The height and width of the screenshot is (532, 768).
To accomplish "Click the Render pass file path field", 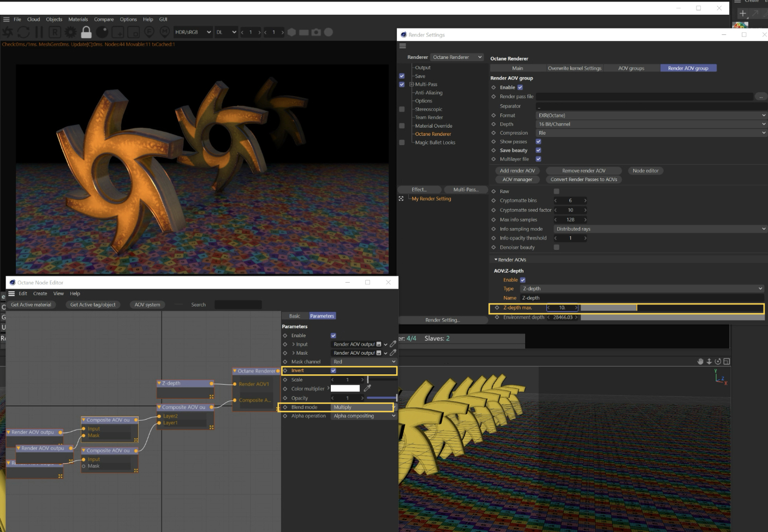I will (x=645, y=97).
